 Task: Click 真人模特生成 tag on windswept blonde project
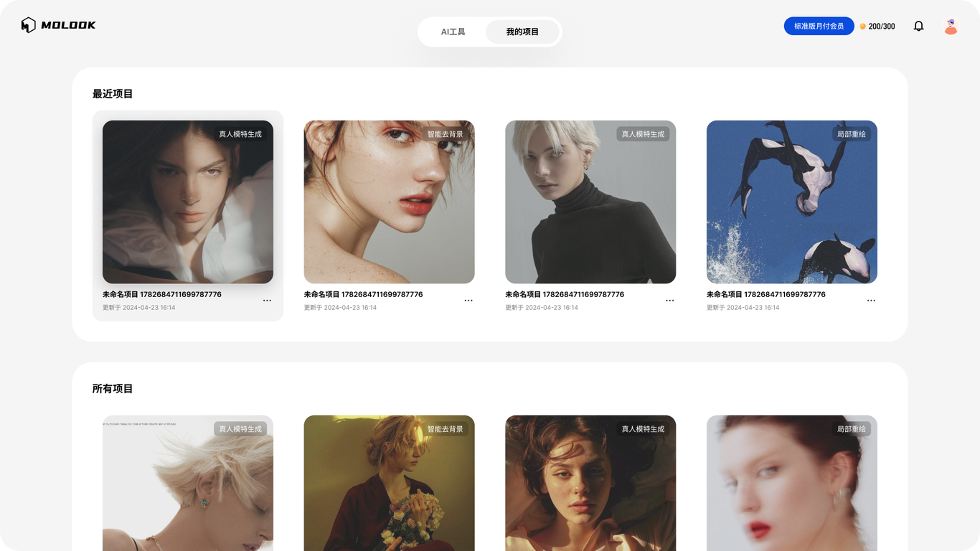click(240, 429)
